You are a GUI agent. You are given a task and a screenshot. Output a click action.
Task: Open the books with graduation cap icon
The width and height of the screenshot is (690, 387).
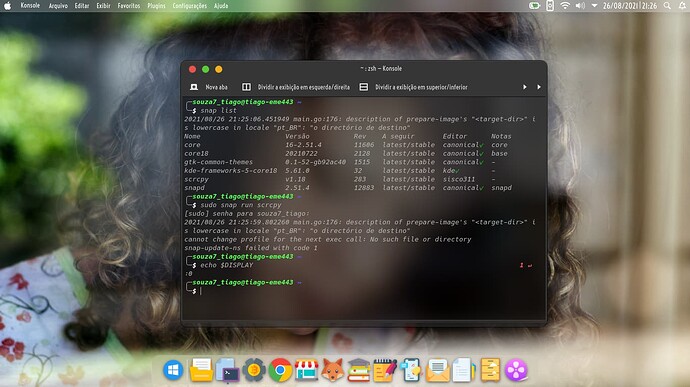pos(359,370)
